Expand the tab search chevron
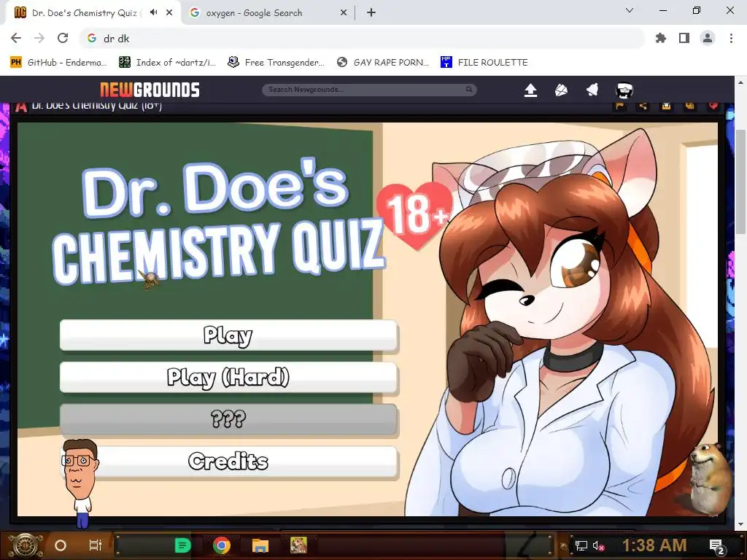747x560 pixels. pos(630,10)
